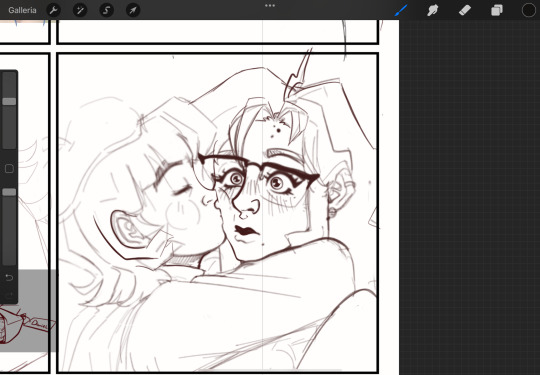Viewport: 540px width, 375px height.
Task: Select the Brush tool
Action: [x=401, y=10]
